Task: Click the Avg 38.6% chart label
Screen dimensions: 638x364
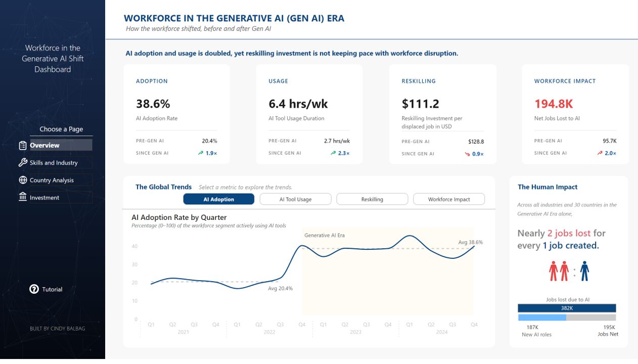Action: (470, 242)
